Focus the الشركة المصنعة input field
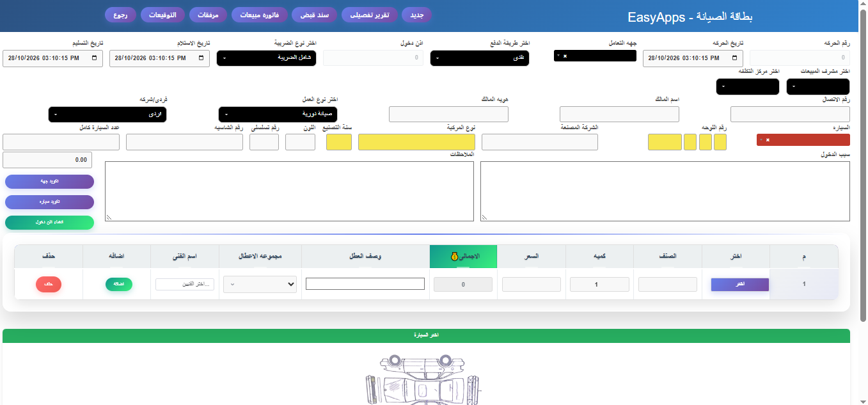Screen dimensions: 868x405 click(540, 142)
